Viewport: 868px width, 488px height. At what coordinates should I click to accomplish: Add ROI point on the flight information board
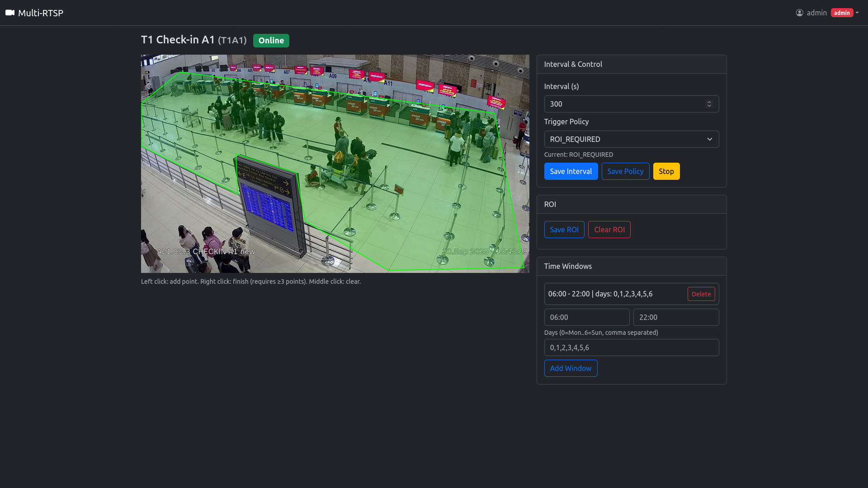coord(268,206)
